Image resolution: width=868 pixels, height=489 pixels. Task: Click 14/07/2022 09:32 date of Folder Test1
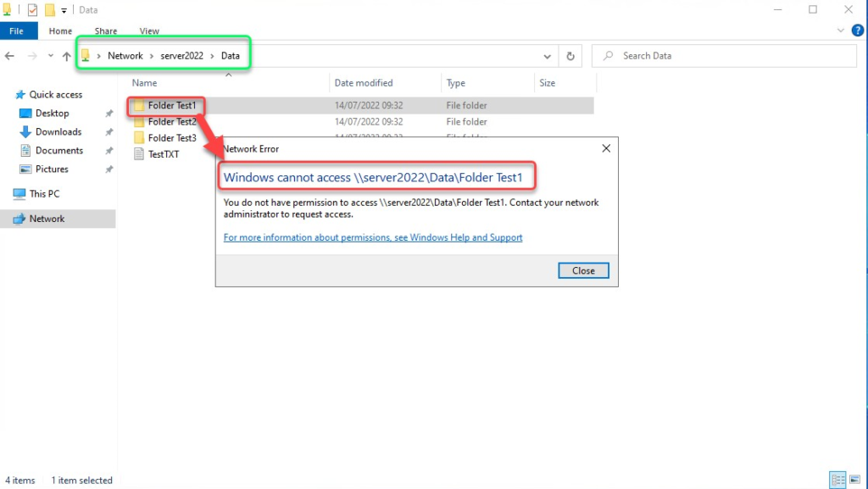[369, 105]
